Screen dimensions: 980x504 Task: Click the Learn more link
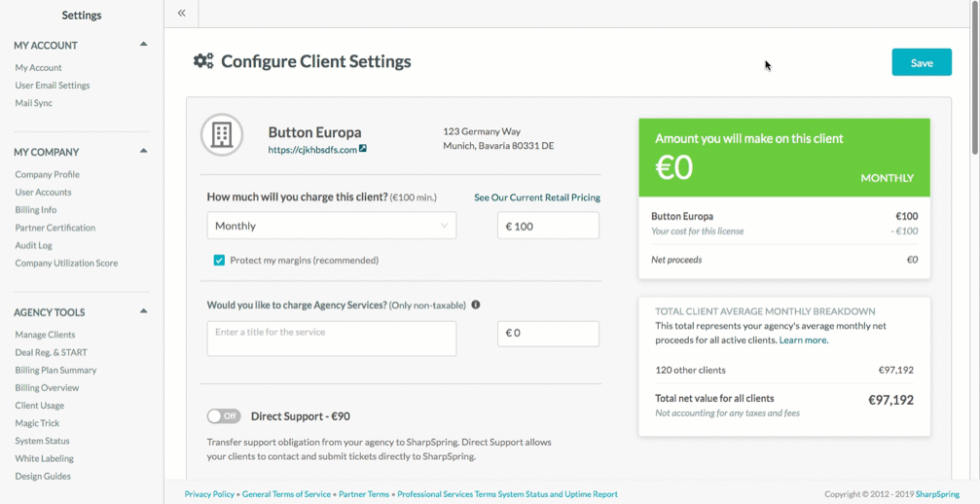coord(803,341)
